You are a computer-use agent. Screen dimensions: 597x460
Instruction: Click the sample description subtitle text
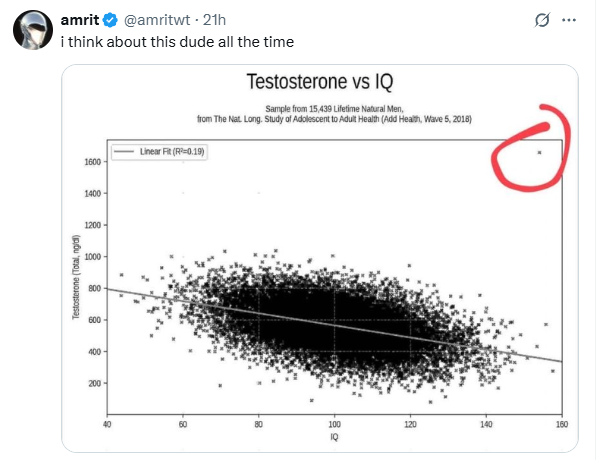[x=334, y=114]
